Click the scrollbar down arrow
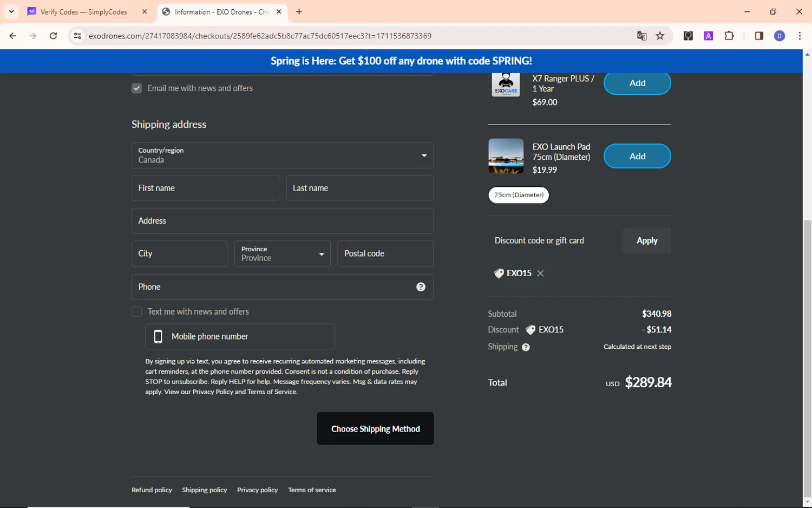The image size is (812, 508). (x=807, y=502)
